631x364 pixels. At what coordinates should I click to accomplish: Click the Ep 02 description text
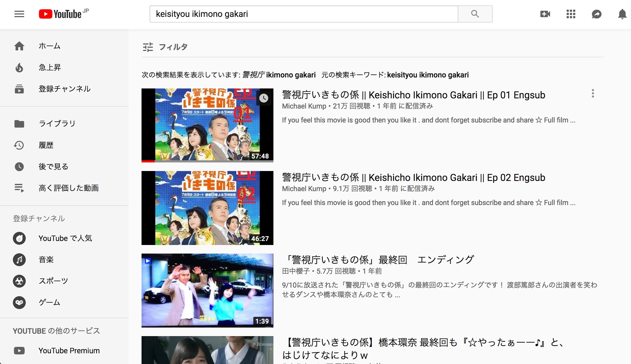[x=429, y=203]
